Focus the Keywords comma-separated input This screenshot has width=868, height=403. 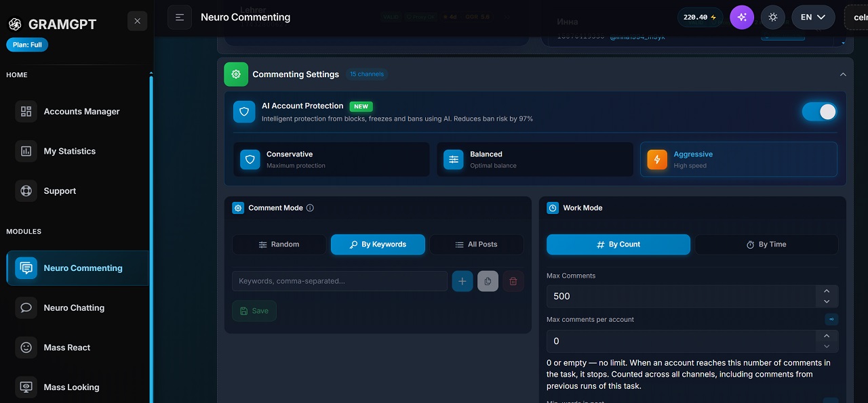[x=340, y=281]
